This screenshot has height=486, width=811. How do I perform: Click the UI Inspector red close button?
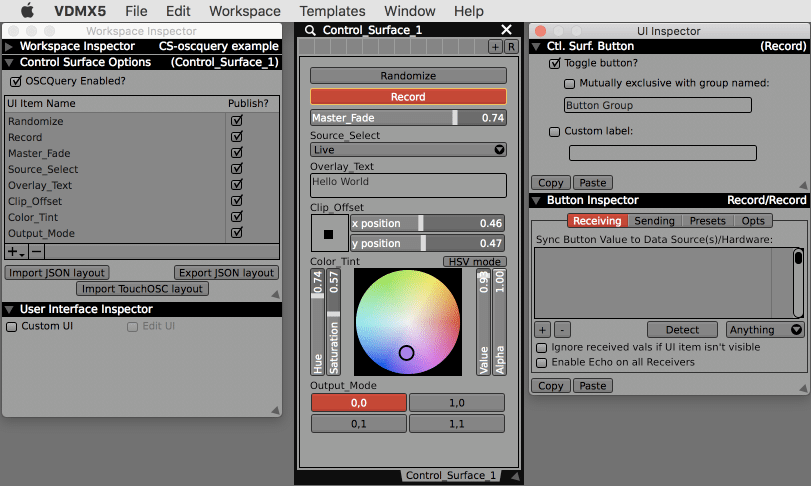click(540, 31)
